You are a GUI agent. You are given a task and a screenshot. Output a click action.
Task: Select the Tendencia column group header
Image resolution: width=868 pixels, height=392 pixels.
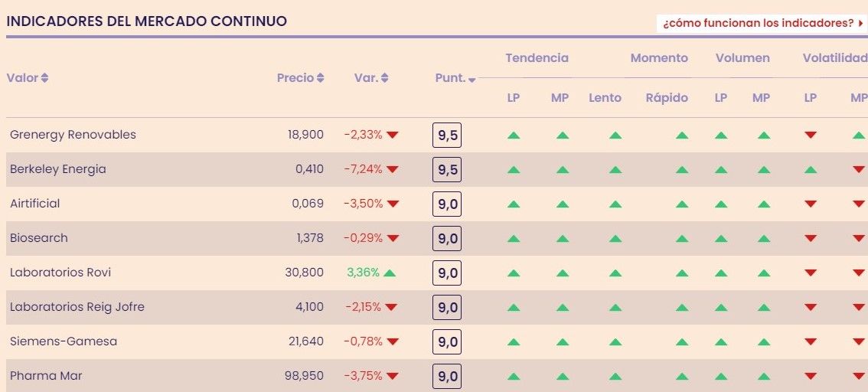click(x=537, y=58)
